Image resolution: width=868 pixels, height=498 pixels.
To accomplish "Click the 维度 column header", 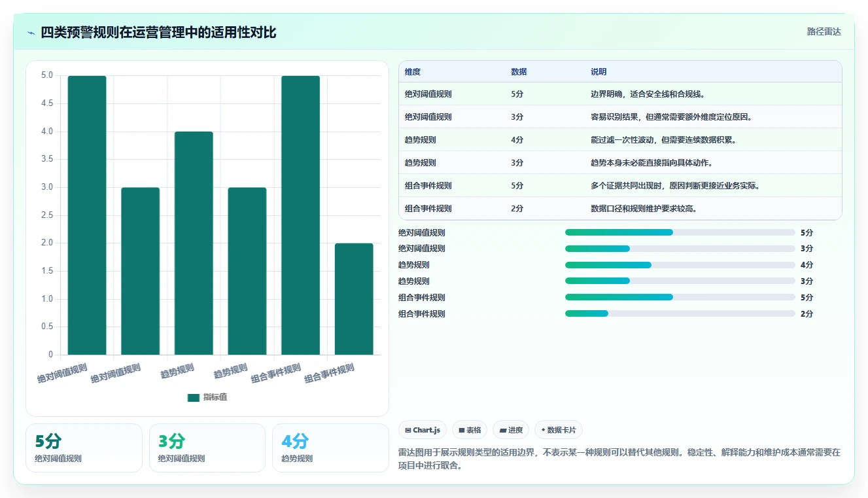I will [413, 71].
